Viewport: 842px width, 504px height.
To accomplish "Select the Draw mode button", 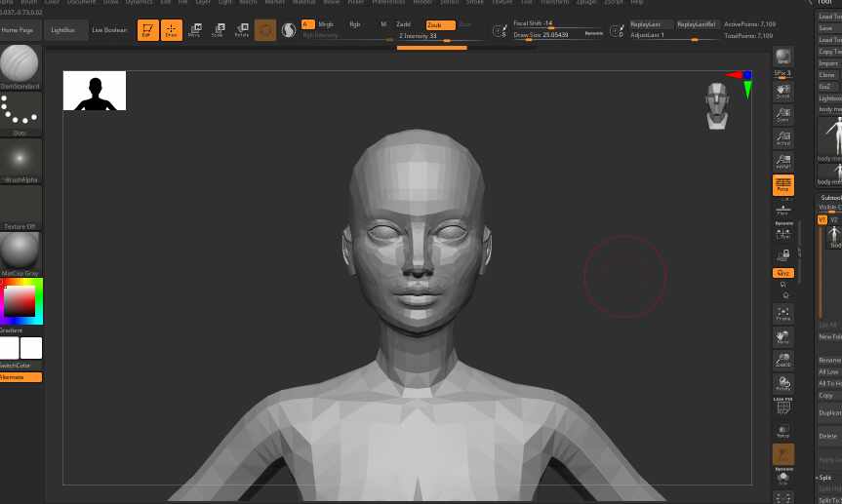I will click(172, 30).
